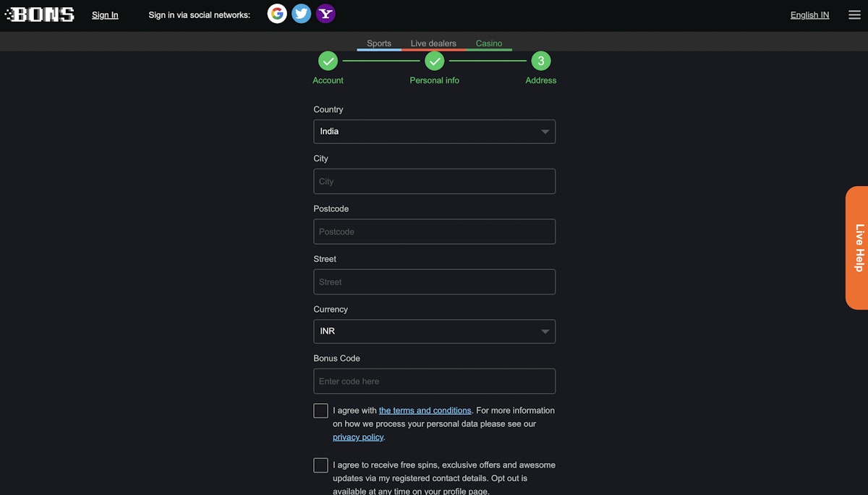Image resolution: width=868 pixels, height=495 pixels.
Task: Check the terms and conditions agreement box
Action: [320, 411]
